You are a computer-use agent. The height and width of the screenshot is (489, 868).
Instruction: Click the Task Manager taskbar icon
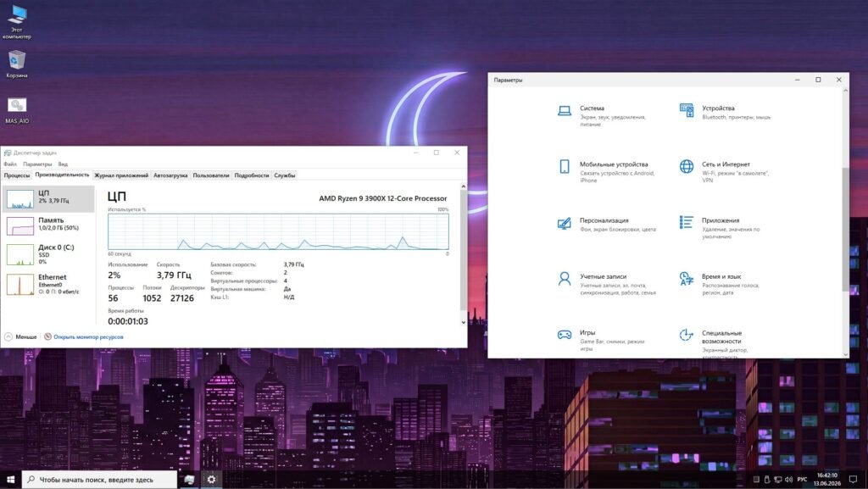click(189, 480)
